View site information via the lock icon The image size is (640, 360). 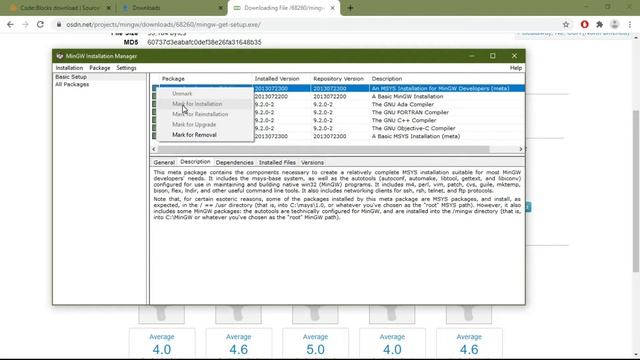pos(59,24)
